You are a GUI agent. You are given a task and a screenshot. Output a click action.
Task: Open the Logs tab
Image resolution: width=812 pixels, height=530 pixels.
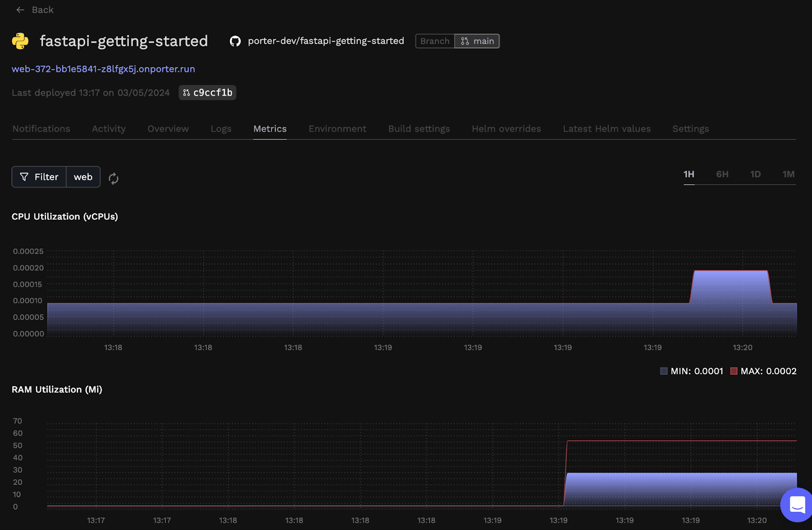pos(221,129)
